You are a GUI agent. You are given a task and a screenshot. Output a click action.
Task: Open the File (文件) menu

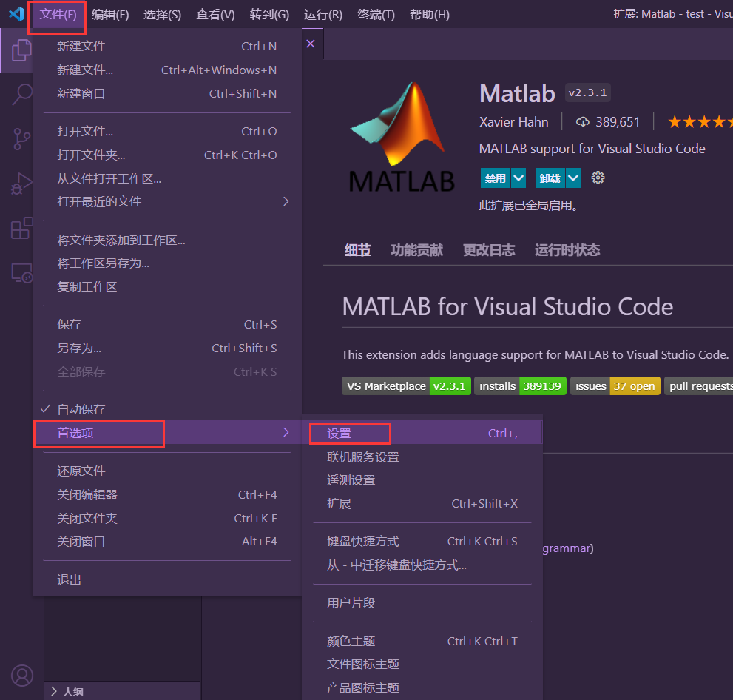[58, 15]
